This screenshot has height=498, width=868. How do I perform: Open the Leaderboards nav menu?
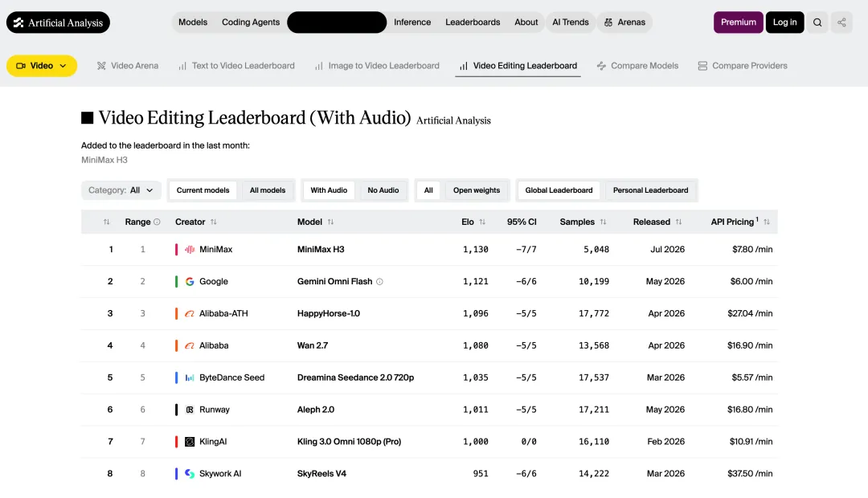473,22
